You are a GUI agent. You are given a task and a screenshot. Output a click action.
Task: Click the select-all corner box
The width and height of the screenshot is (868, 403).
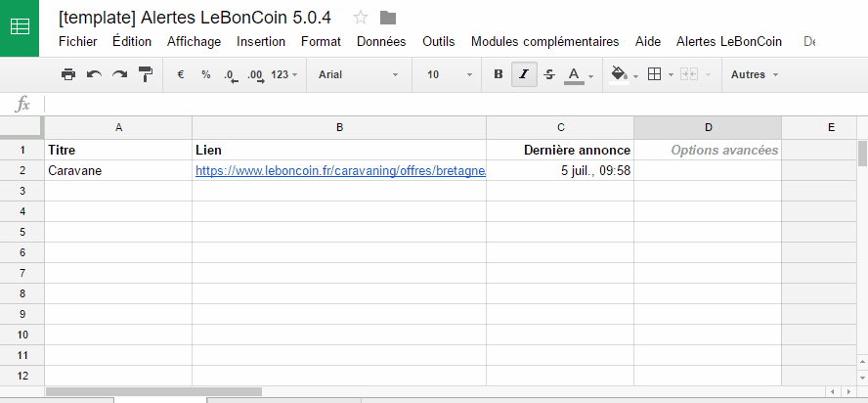[22, 127]
